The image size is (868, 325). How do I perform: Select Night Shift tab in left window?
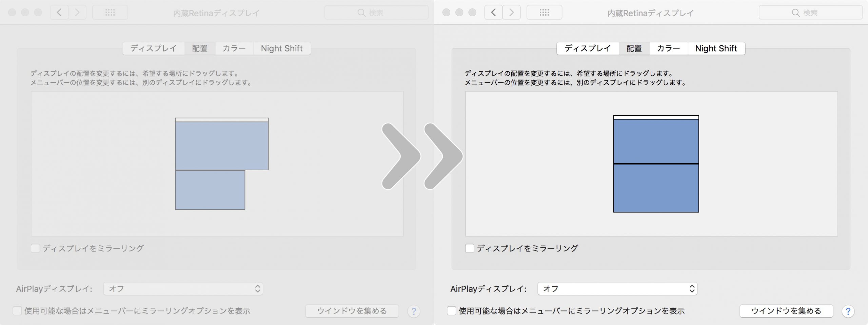point(282,48)
